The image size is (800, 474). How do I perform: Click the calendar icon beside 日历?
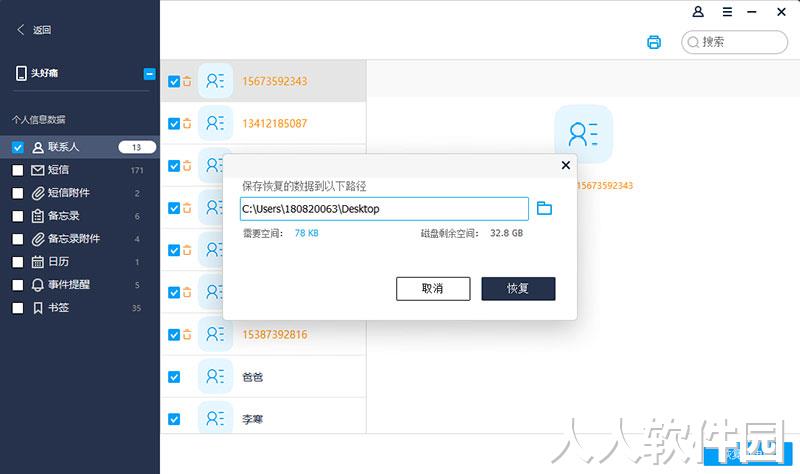click(x=37, y=262)
